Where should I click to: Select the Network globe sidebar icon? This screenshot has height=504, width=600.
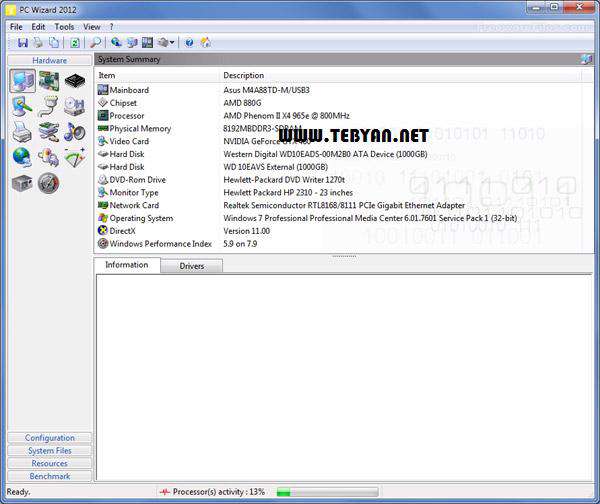pos(22,157)
